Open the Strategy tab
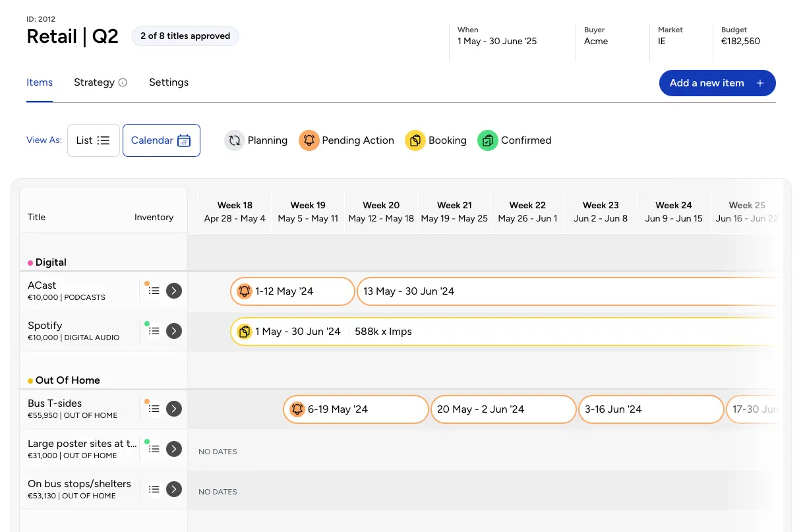 click(x=94, y=82)
